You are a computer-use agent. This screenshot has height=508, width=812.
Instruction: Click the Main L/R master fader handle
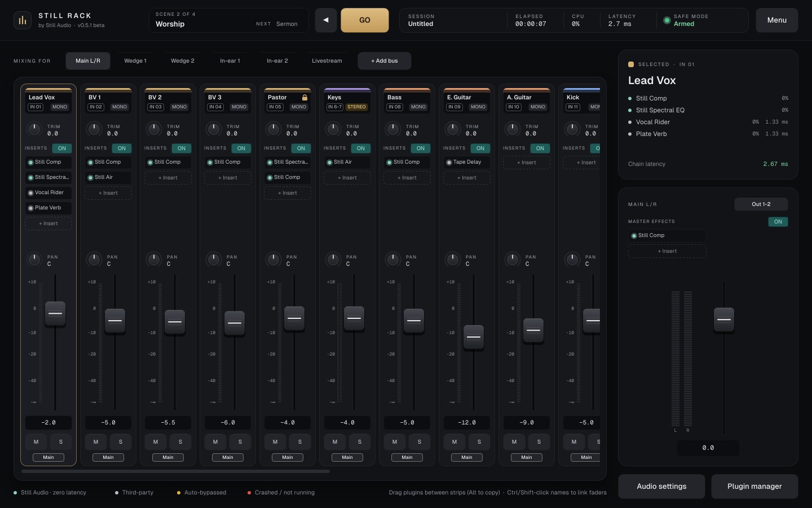click(x=724, y=320)
